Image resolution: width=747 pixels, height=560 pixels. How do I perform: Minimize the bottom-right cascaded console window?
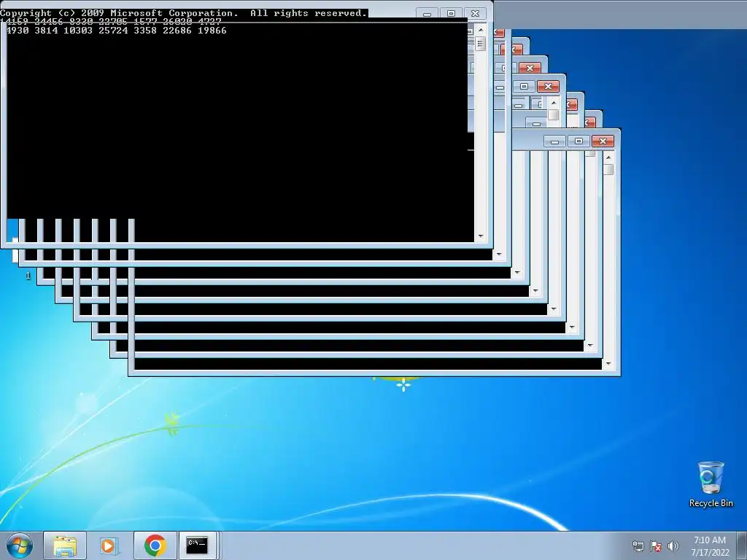coord(554,141)
